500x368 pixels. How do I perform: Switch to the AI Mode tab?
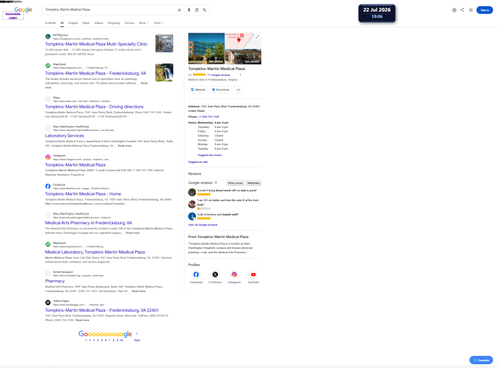pos(50,23)
